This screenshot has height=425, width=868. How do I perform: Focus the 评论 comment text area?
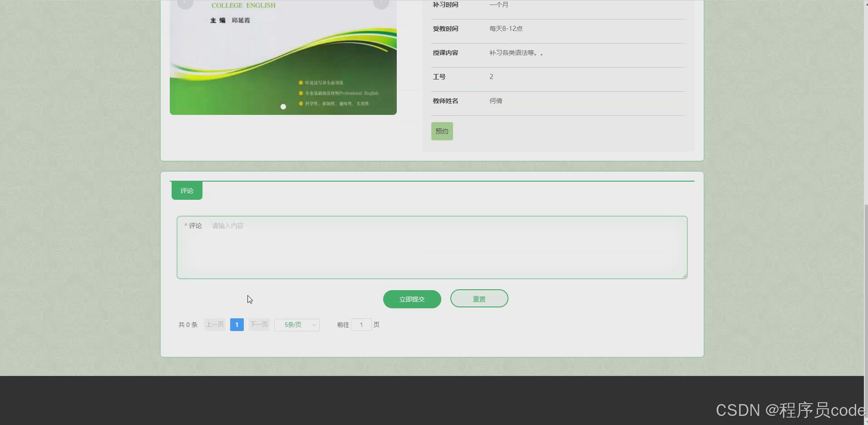tap(432, 247)
